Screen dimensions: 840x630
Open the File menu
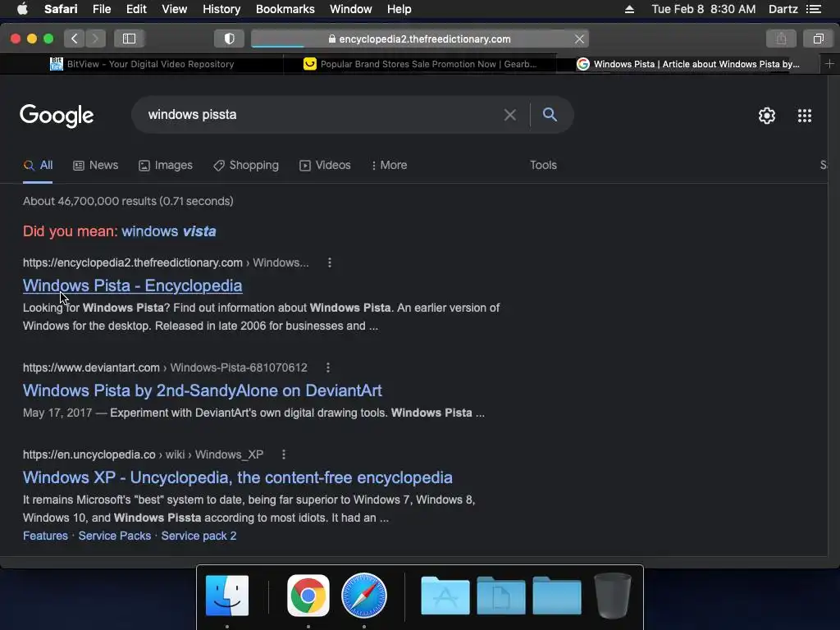click(x=101, y=9)
